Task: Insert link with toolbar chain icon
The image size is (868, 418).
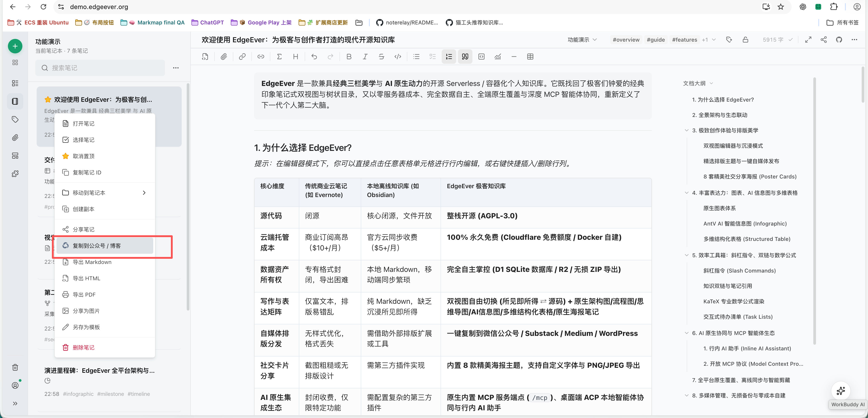Action: 242,57
